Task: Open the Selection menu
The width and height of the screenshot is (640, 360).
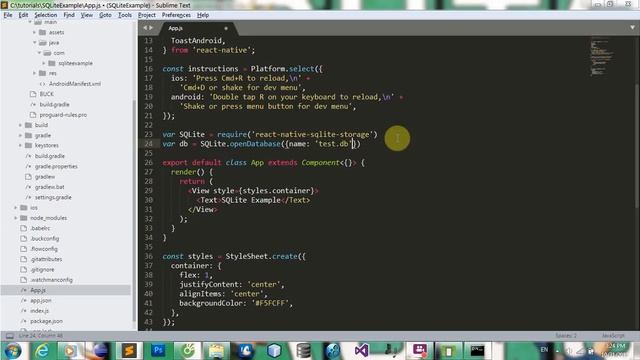Action: (x=46, y=15)
